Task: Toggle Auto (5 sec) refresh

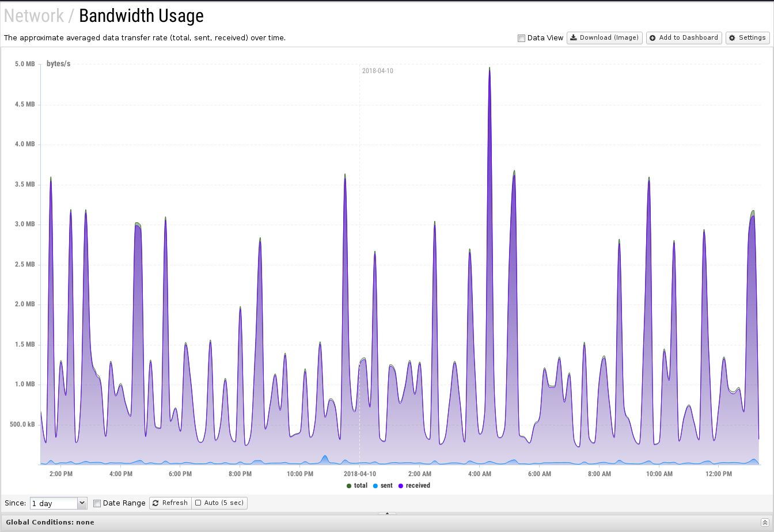Action: (x=219, y=503)
